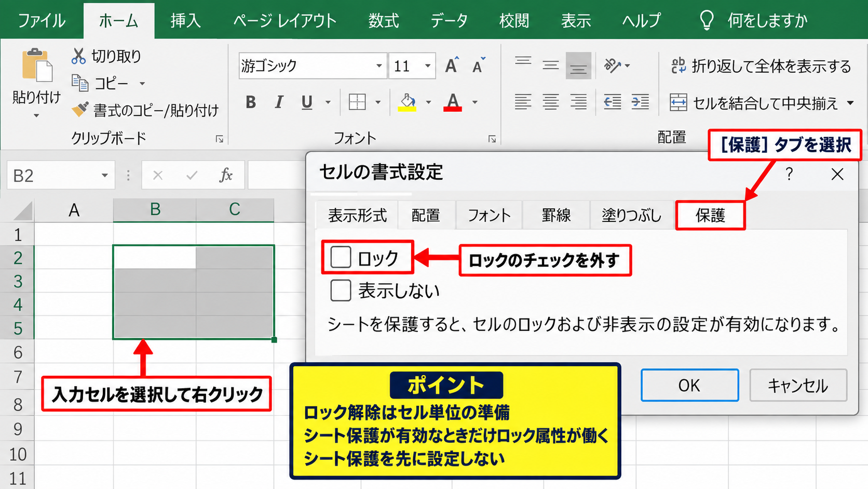Decrease font size with the smaller A icon
Screen dimensions: 868x489
(479, 65)
